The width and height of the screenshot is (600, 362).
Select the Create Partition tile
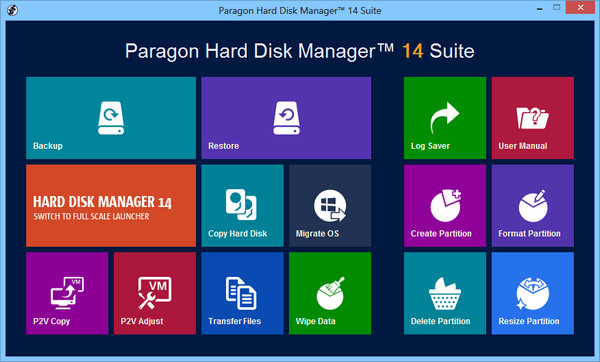point(445,205)
